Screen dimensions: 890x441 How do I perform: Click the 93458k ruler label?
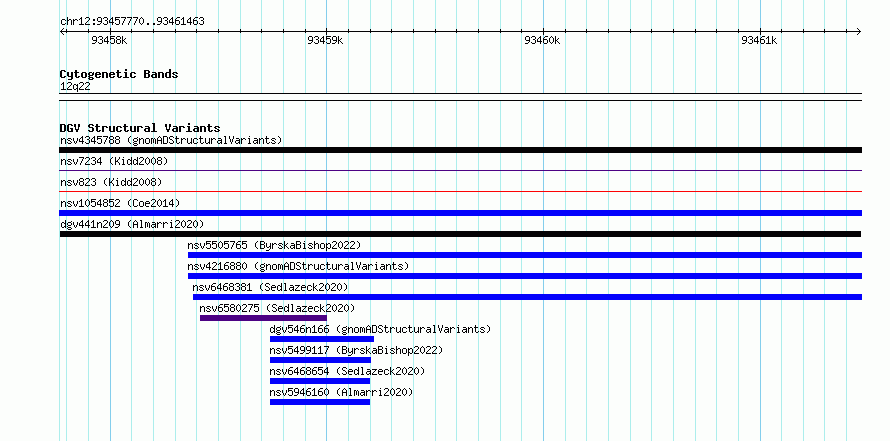pyautogui.click(x=109, y=40)
